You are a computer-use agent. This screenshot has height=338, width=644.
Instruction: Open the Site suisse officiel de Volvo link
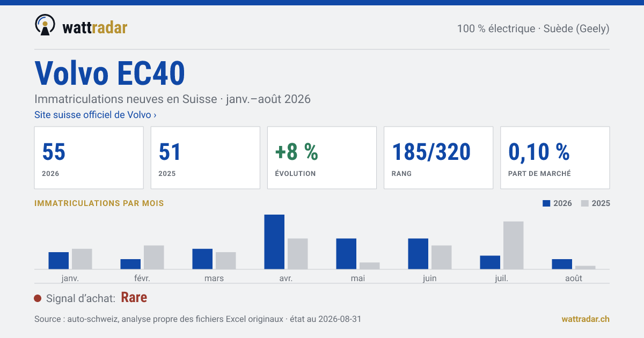point(96,115)
